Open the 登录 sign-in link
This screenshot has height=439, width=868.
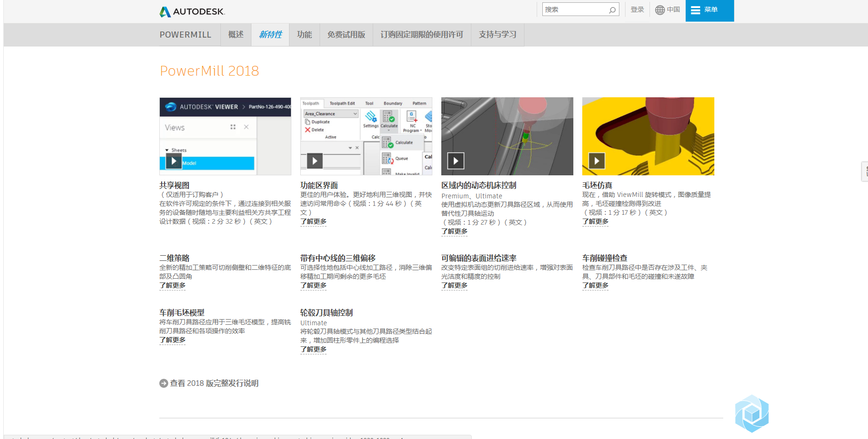pos(637,9)
